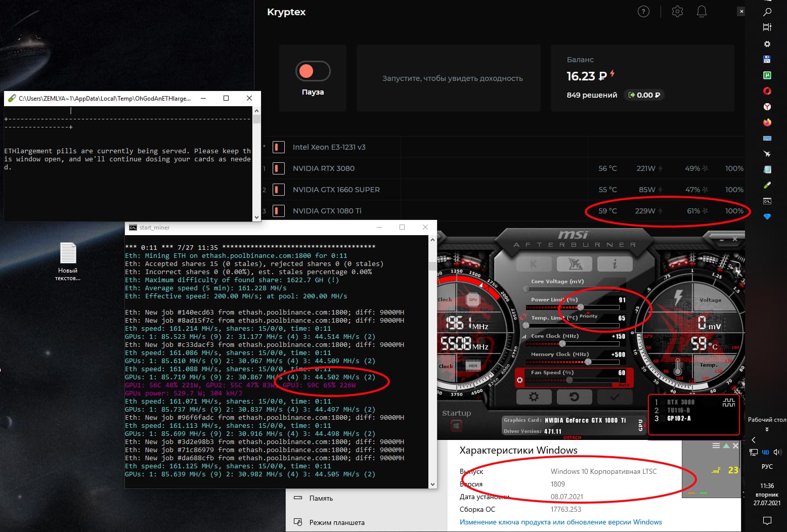Open Yandex browser taskbar icon
Screen dimensions: 787x532
tap(767, 107)
